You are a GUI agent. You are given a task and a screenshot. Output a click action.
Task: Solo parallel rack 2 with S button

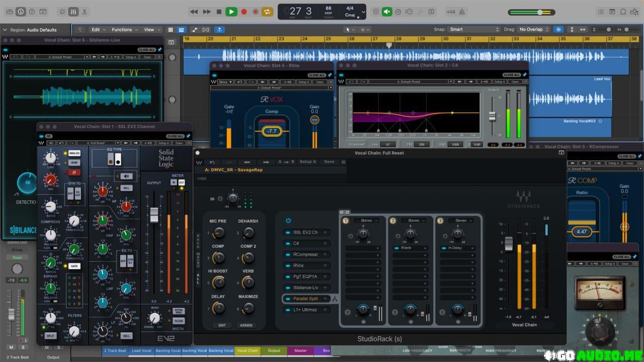pos(395,313)
